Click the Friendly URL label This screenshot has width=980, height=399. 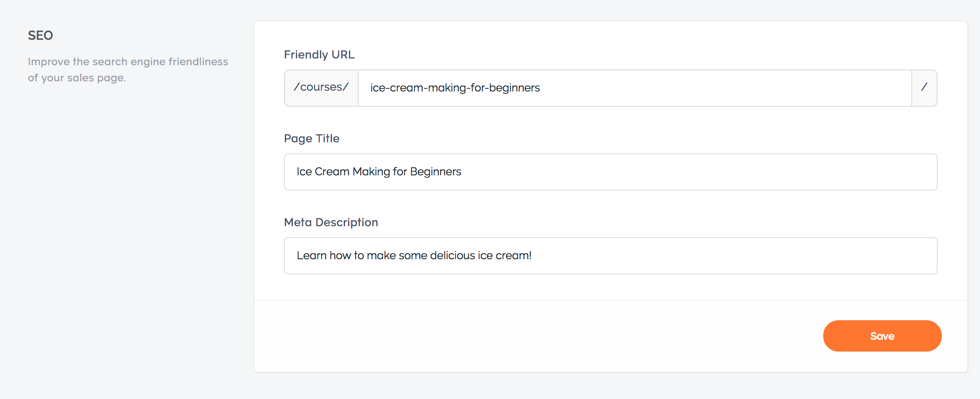pyautogui.click(x=319, y=55)
